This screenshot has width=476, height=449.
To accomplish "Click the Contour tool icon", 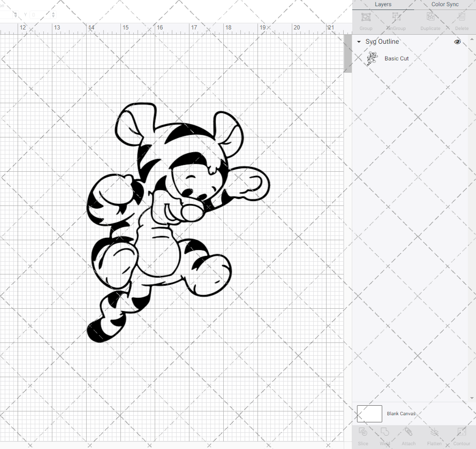I will coord(461,432).
